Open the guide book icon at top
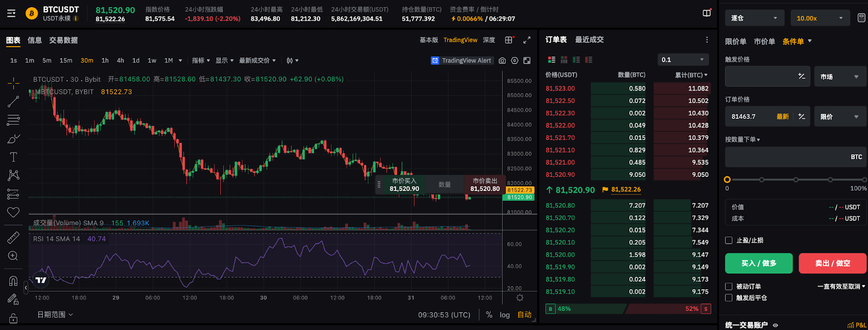Image resolution: width=868 pixels, height=330 pixels. (x=706, y=13)
